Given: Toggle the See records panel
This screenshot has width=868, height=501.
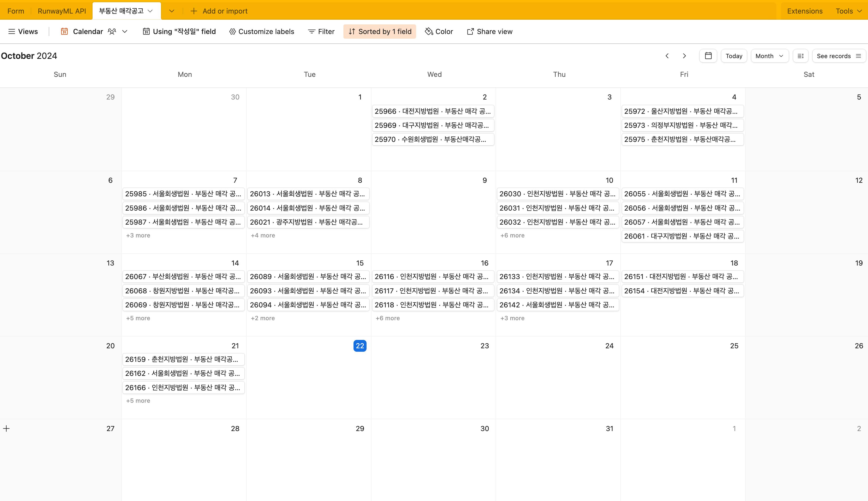Looking at the screenshot, I should [838, 56].
